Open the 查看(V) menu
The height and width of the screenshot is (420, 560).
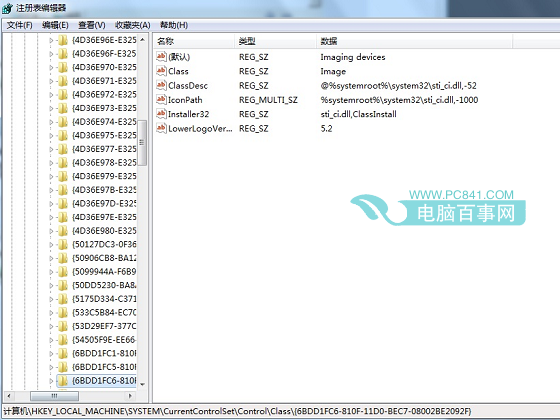(x=92, y=25)
